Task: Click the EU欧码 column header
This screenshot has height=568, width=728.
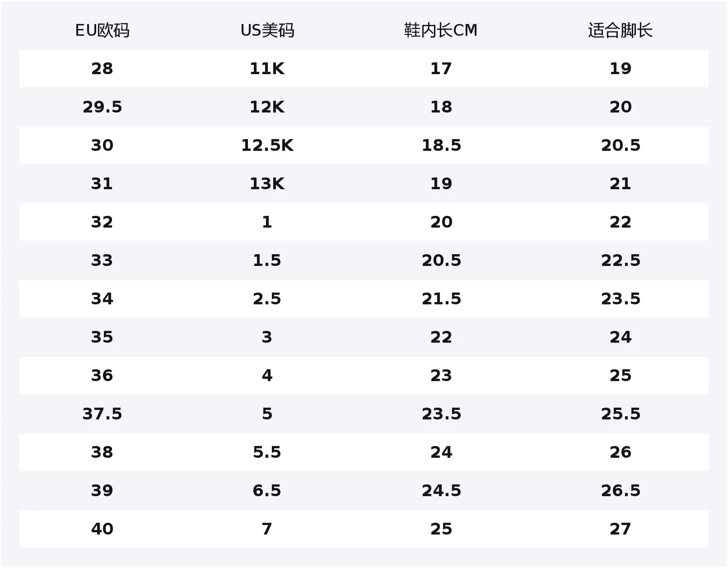Action: (x=102, y=31)
